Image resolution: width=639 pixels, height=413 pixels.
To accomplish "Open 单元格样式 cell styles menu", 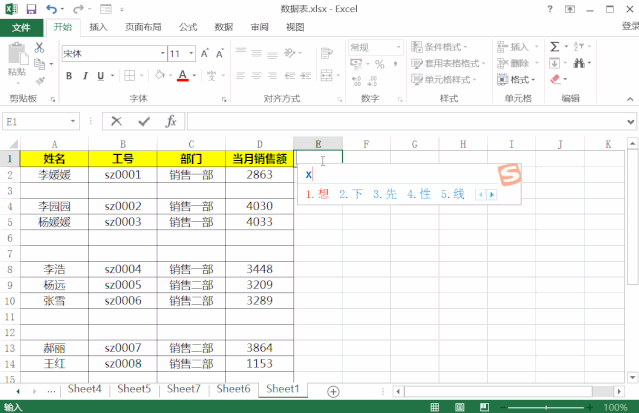I will [444, 80].
